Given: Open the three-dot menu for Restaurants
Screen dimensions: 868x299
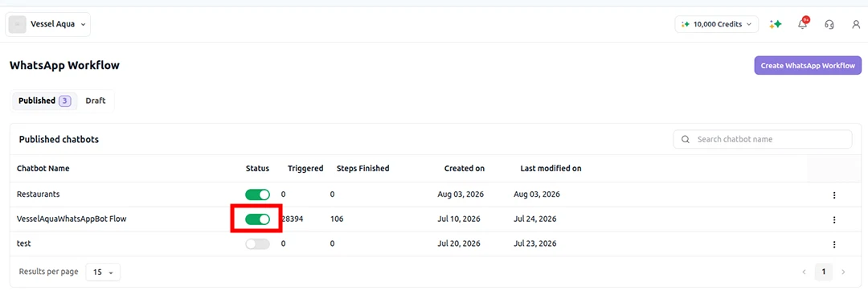Looking at the screenshot, I should (834, 195).
